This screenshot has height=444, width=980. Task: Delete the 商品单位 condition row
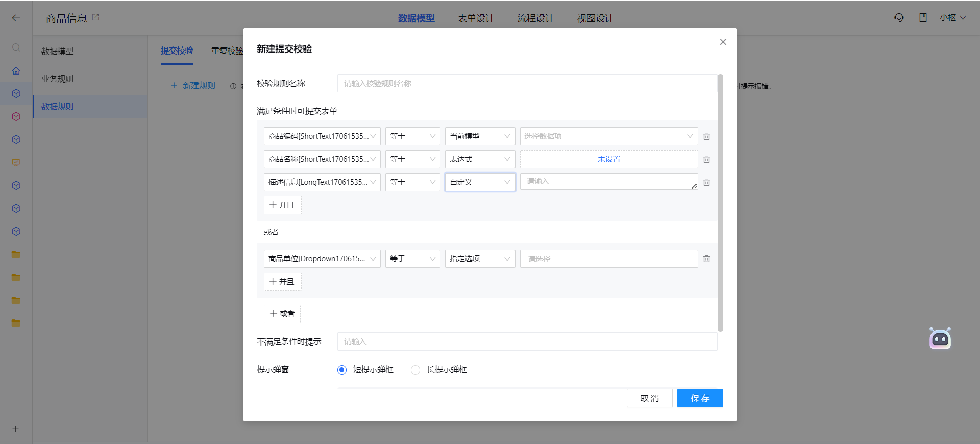click(x=706, y=259)
